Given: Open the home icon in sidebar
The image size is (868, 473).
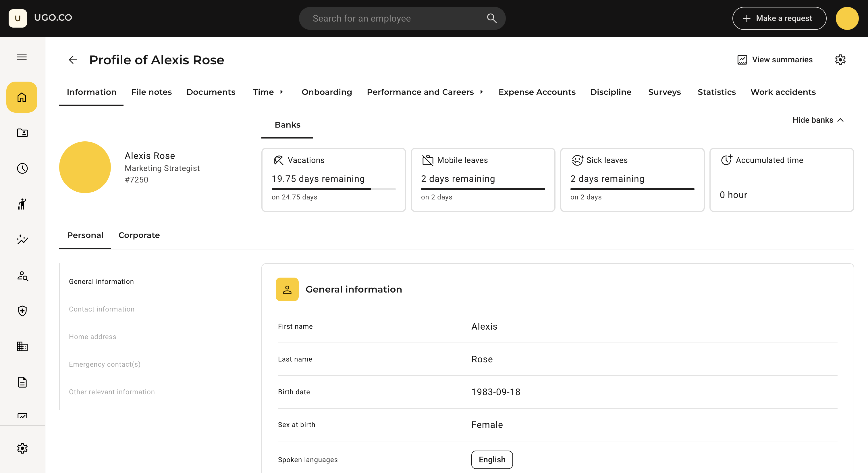Looking at the screenshot, I should [x=22, y=97].
